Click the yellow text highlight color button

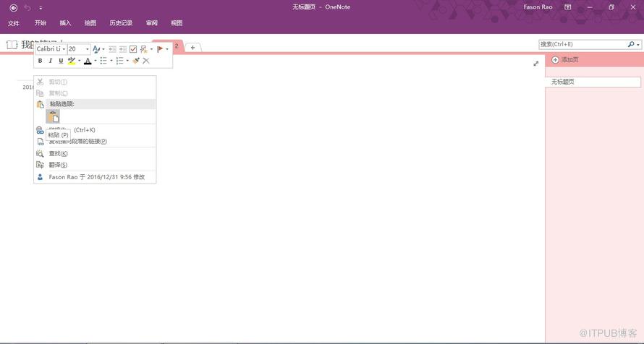click(x=72, y=61)
